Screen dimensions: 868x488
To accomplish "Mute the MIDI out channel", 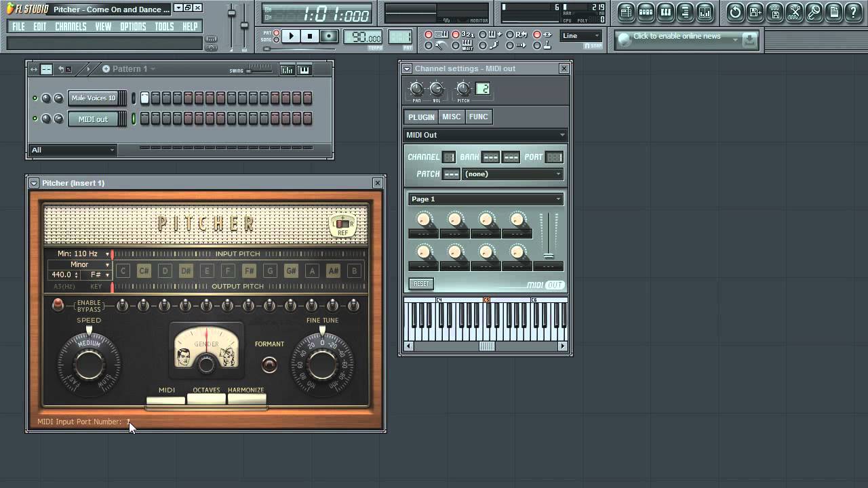I will (x=35, y=119).
